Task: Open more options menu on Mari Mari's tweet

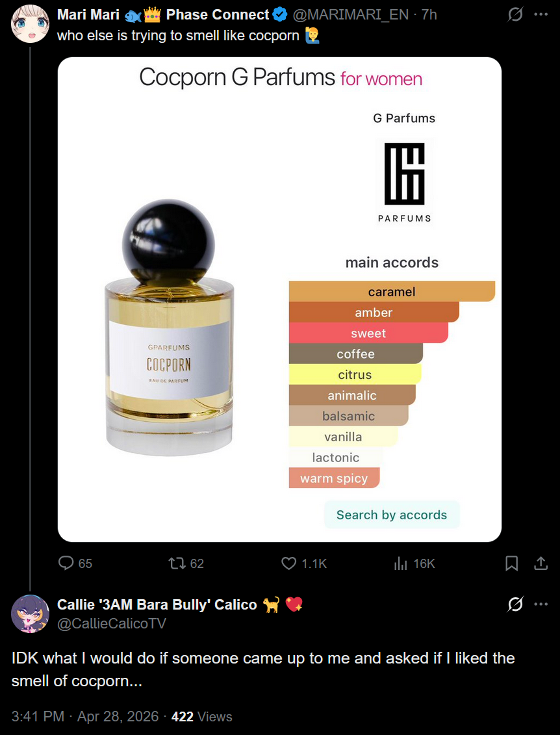Action: [541, 14]
